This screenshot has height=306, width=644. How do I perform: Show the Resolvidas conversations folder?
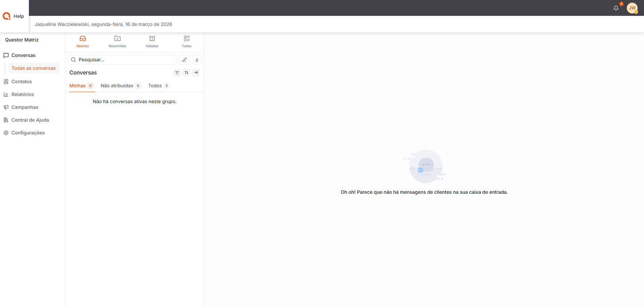coord(117,41)
